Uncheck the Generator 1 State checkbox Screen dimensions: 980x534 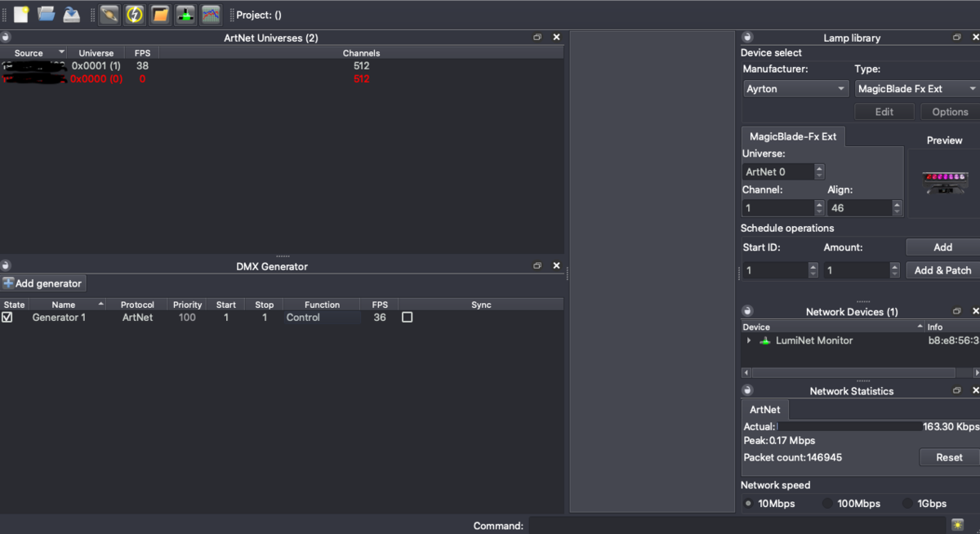coord(7,317)
